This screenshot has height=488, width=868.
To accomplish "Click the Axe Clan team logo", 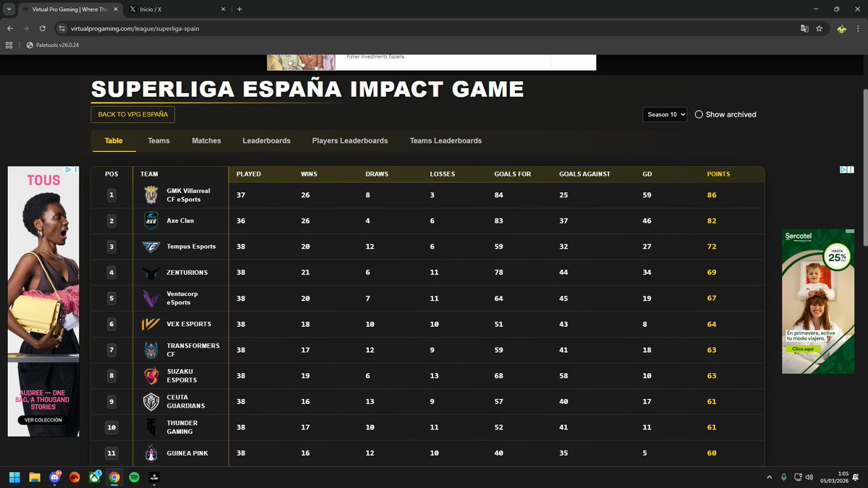I will 152,221.
